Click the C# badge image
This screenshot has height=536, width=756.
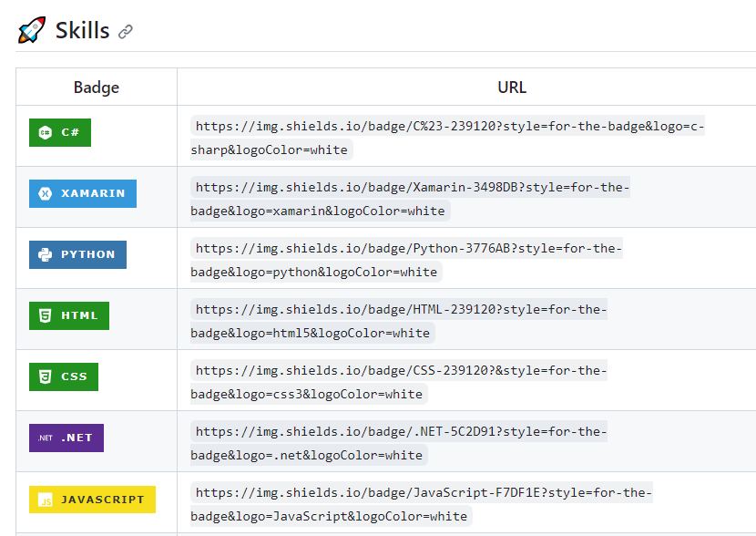pos(60,132)
